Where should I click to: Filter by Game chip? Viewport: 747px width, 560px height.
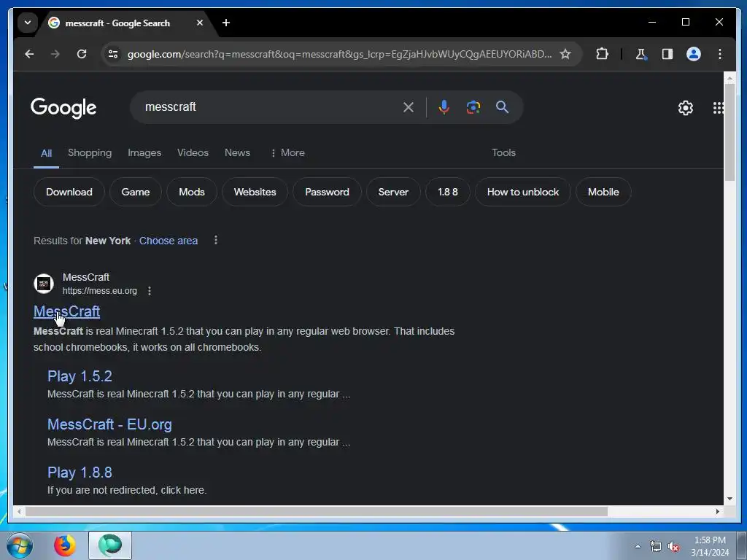135,192
